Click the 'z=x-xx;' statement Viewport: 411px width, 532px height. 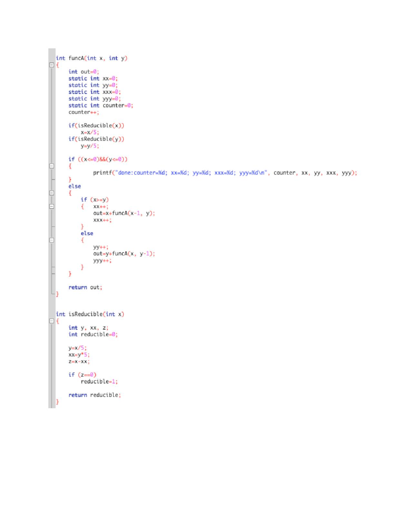[79, 361]
